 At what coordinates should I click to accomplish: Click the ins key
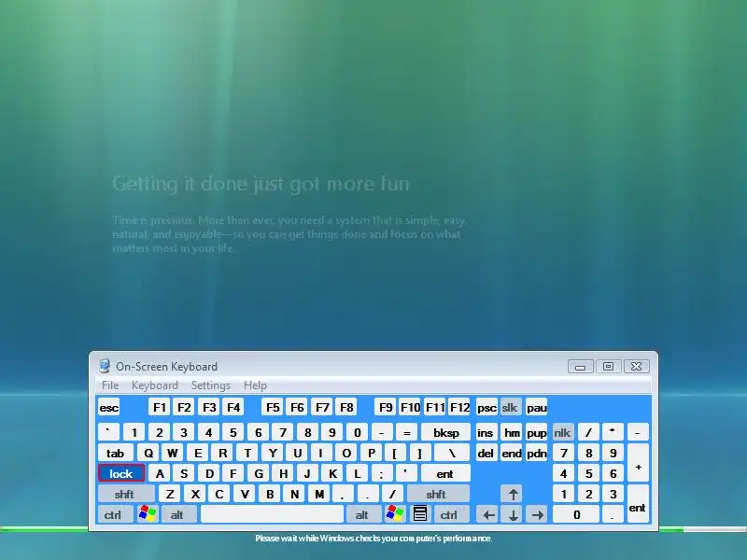click(486, 432)
